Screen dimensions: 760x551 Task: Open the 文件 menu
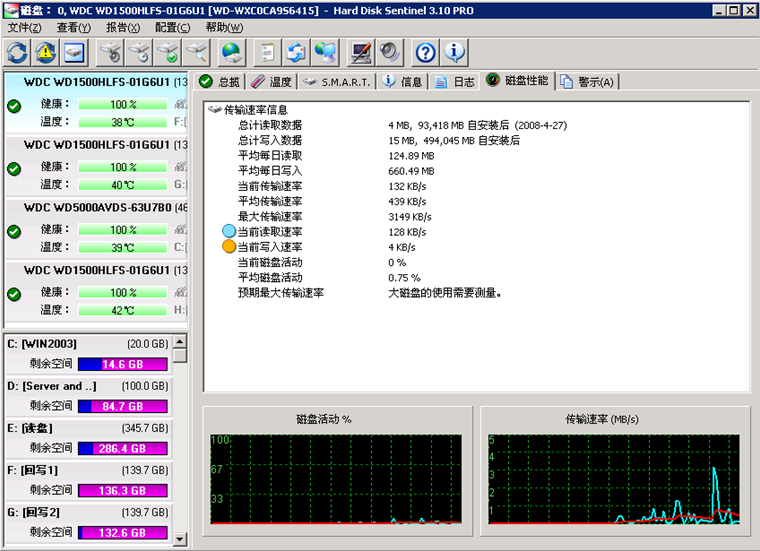click(x=24, y=28)
